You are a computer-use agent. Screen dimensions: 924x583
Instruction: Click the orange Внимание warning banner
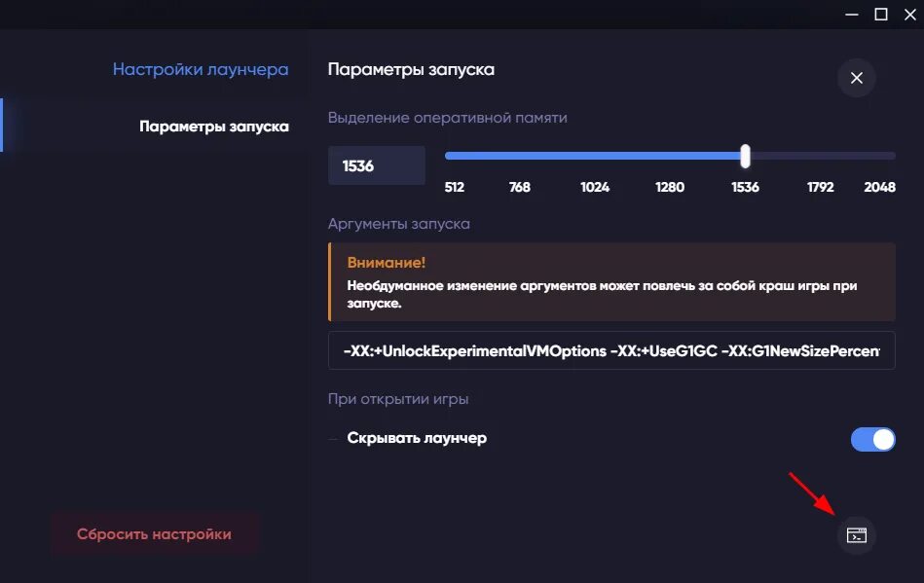(x=610, y=282)
